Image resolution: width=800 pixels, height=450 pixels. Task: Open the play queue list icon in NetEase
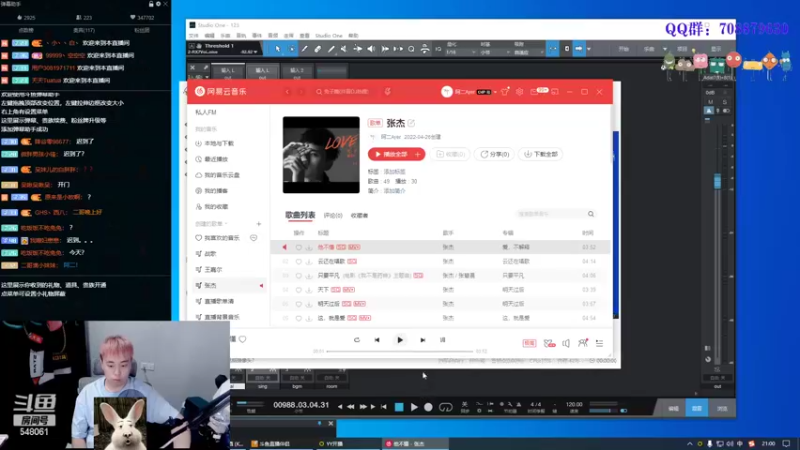(x=599, y=343)
